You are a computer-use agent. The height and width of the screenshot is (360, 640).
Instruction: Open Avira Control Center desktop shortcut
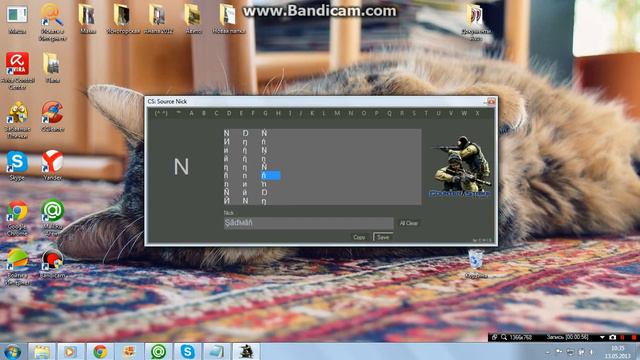coord(17,71)
